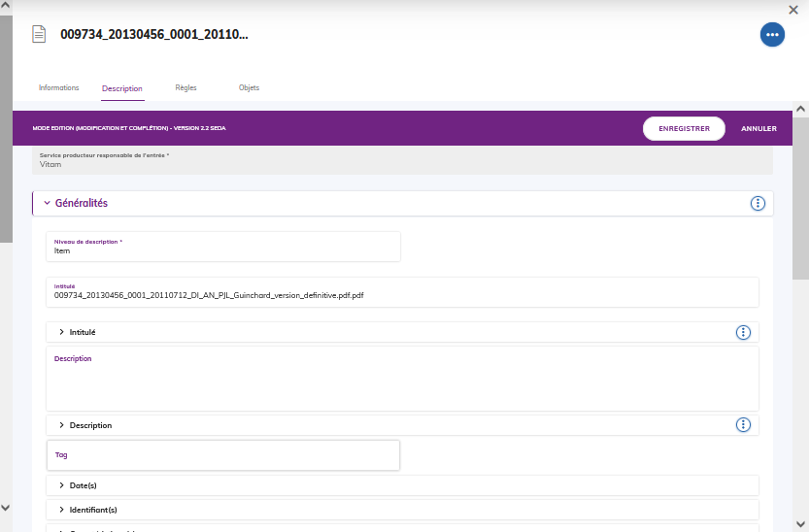Click the Enregistrer button
Viewport: 809px width, 532px height.
click(x=684, y=128)
